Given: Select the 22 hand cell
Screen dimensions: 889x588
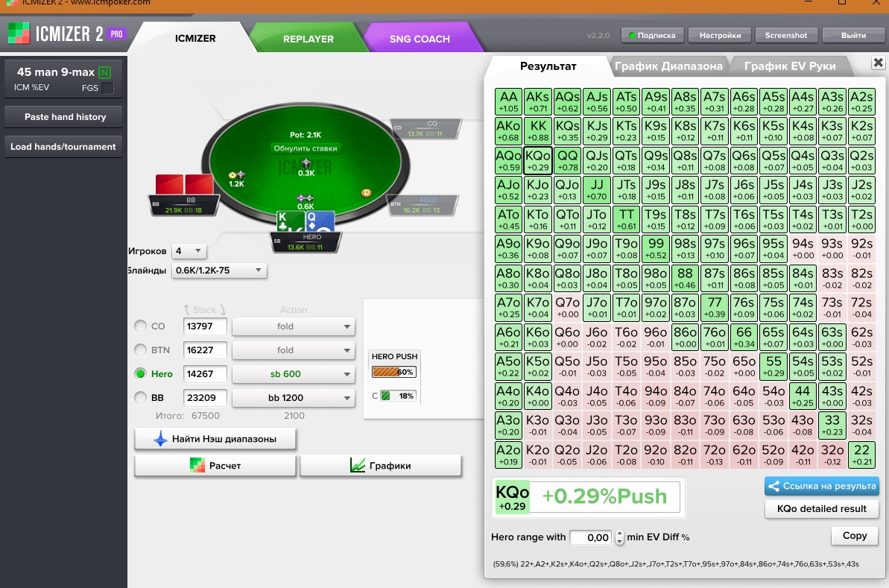Looking at the screenshot, I should coord(861,455).
